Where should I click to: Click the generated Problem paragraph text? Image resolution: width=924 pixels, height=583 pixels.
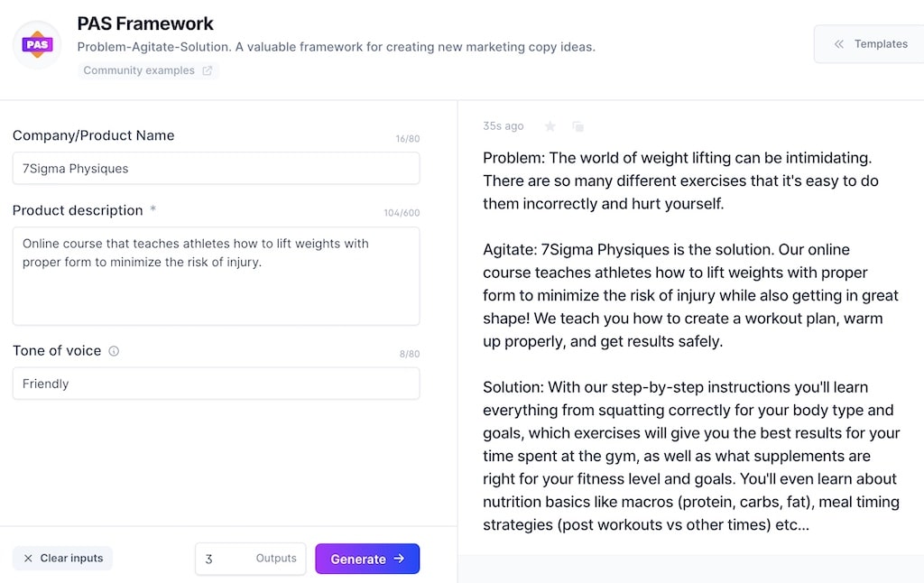point(680,180)
